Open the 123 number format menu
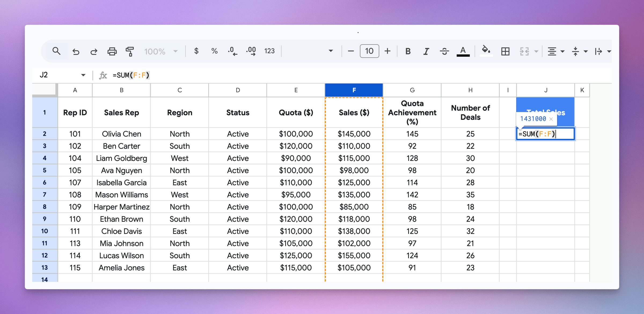 (x=269, y=51)
